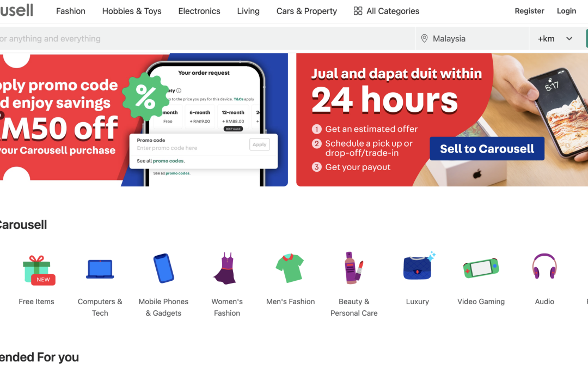Choose the Women's Fashion dress icon

226,268
